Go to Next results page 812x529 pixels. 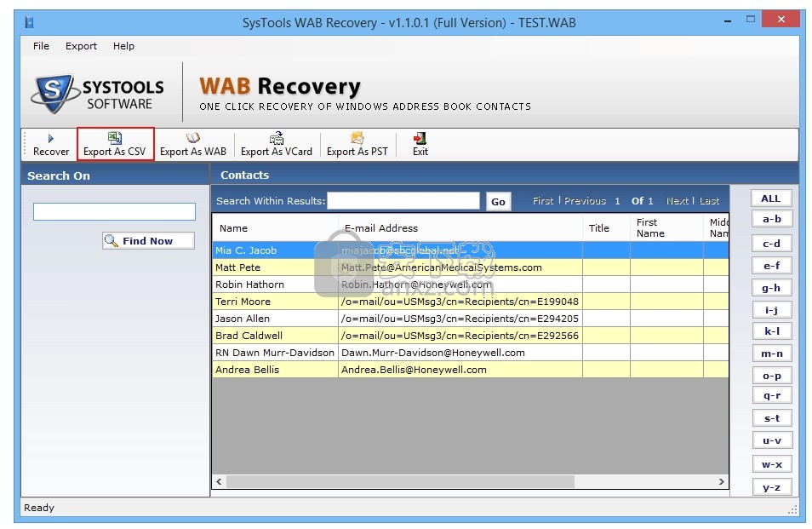tap(678, 201)
